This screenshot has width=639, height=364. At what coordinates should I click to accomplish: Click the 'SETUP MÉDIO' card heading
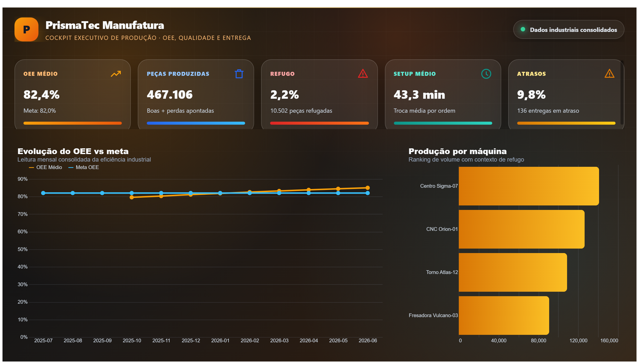[415, 74]
